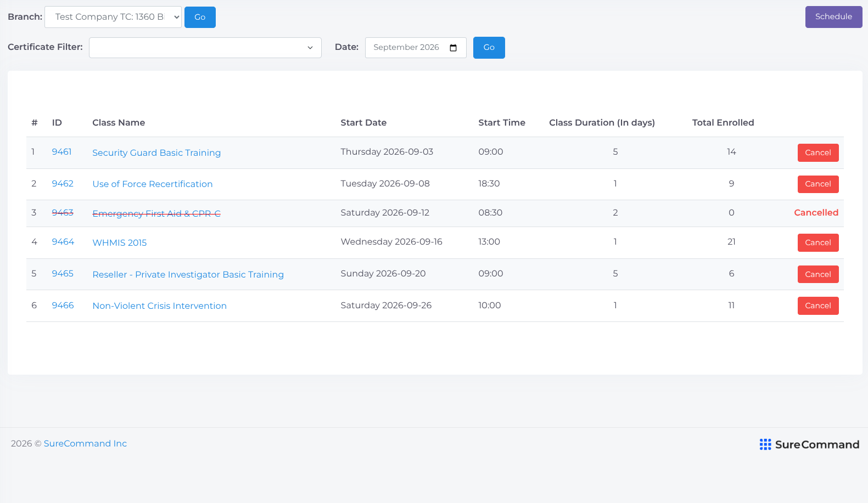Open the Schedule button

click(x=833, y=17)
